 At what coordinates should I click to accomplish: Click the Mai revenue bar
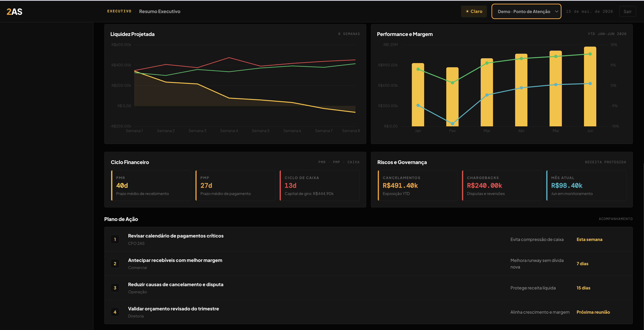click(556, 88)
